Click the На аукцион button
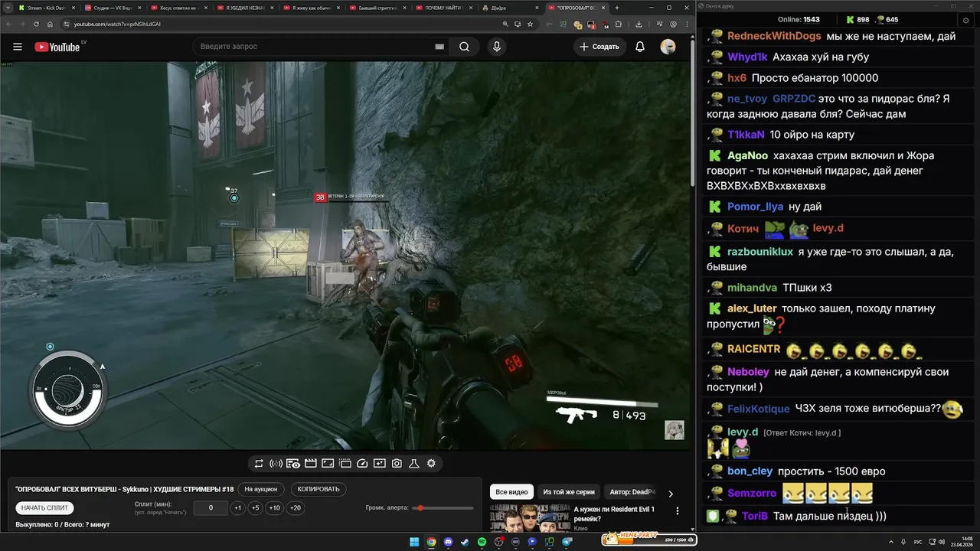This screenshot has height=551, width=980. point(261,489)
